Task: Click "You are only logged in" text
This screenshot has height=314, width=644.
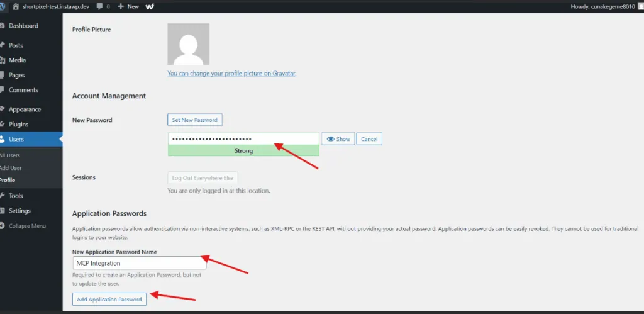Action: tap(218, 191)
